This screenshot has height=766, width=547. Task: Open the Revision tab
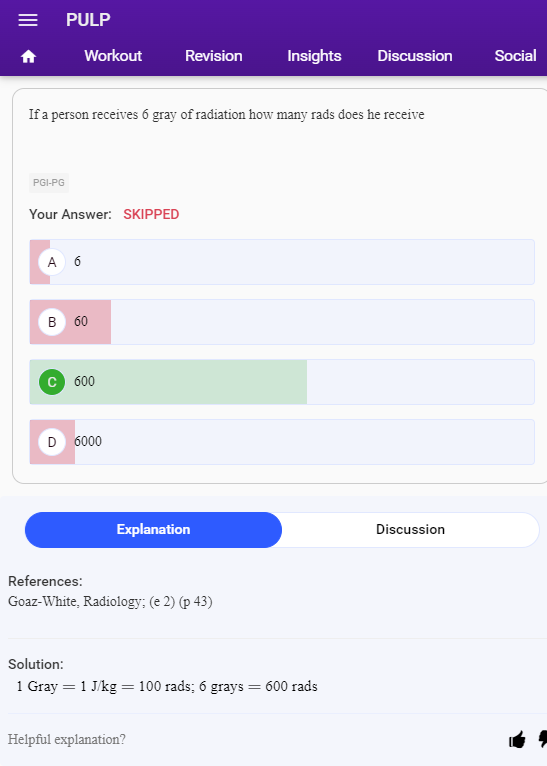coord(213,56)
